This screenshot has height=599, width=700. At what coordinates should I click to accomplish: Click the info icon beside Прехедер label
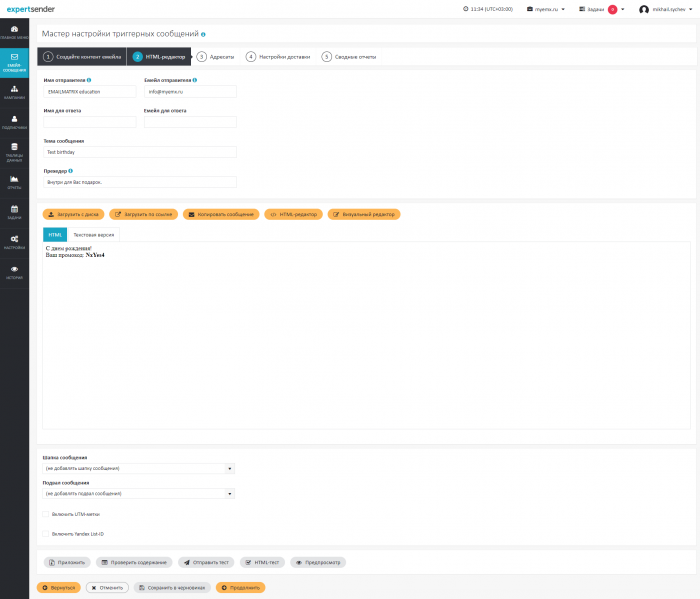tap(70, 171)
